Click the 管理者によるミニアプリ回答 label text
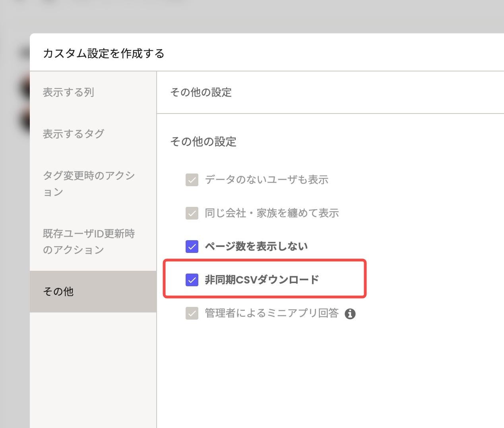The height and width of the screenshot is (428, 504). [271, 313]
